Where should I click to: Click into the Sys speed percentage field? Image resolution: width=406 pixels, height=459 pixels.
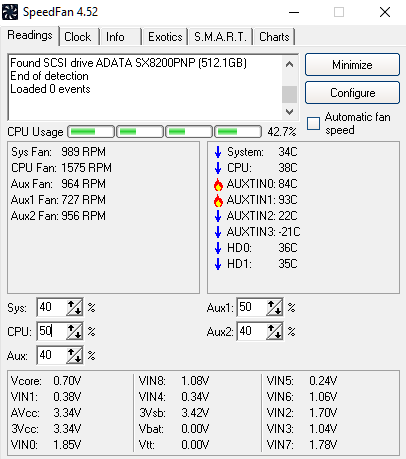pos(52,307)
